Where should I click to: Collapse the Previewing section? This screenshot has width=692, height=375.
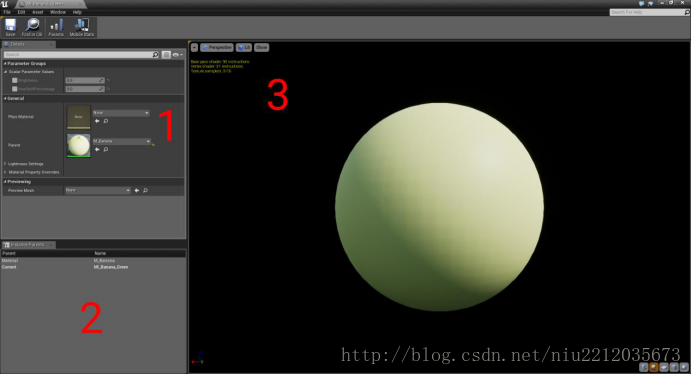[5, 181]
